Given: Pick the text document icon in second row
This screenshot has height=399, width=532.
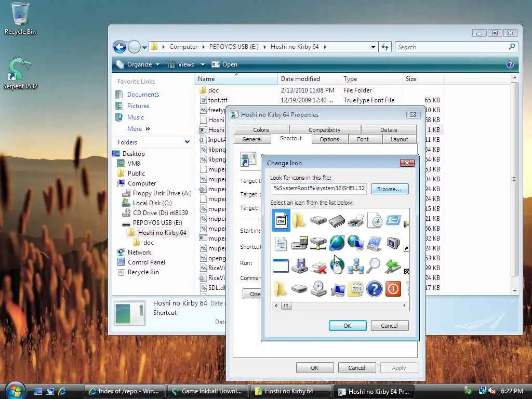Looking at the screenshot, I should coord(281,244).
